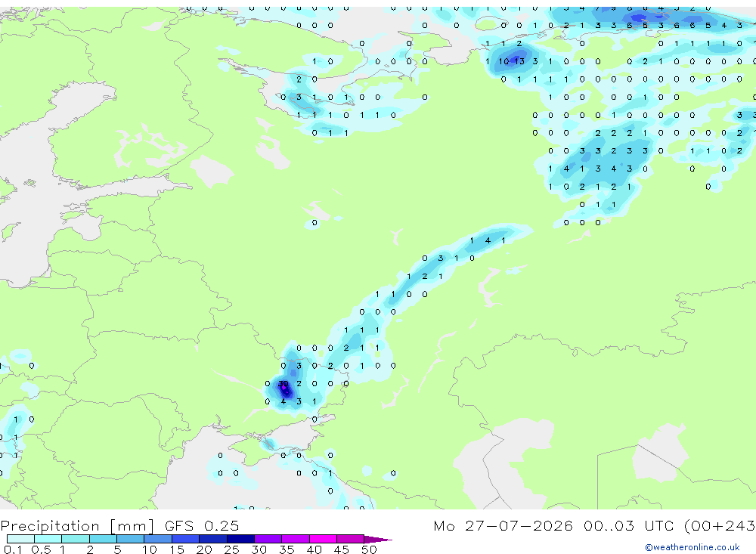Screen dimensions: 756x554
Task: Pick the 45–50 mm legend swatch
Action: pyautogui.click(x=351, y=539)
